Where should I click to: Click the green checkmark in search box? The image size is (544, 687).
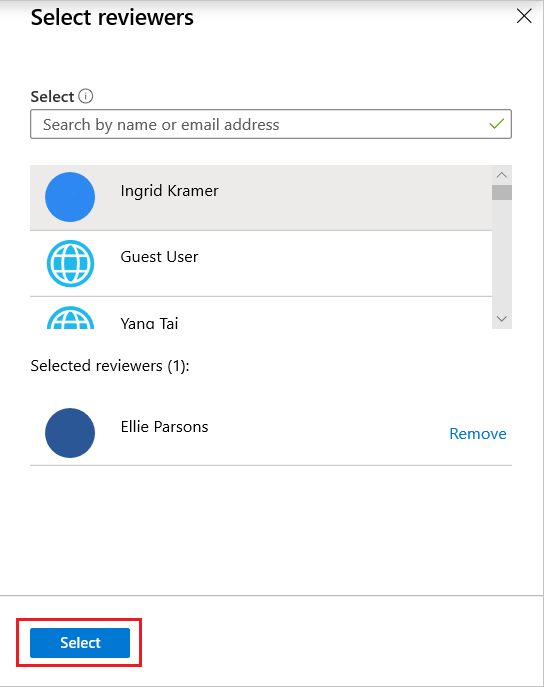496,124
